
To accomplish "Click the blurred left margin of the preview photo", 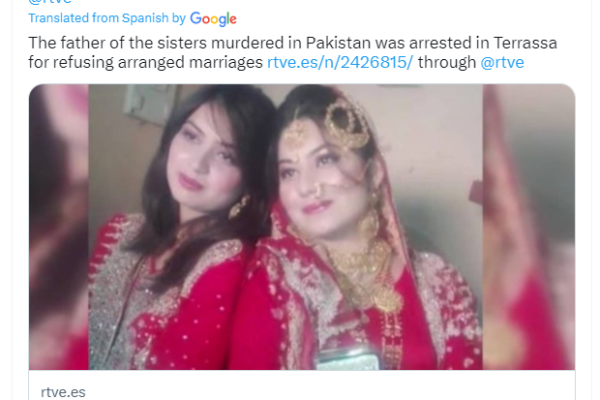I will 59,227.
